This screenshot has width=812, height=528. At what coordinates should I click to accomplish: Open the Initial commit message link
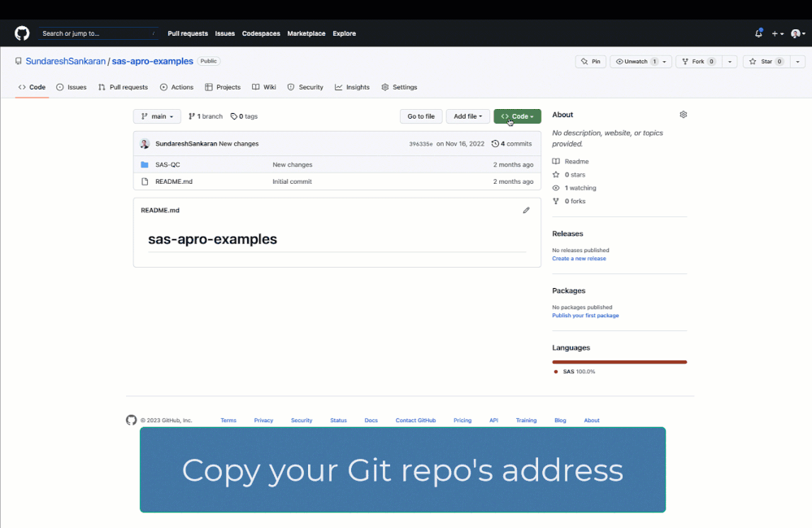[292, 181]
